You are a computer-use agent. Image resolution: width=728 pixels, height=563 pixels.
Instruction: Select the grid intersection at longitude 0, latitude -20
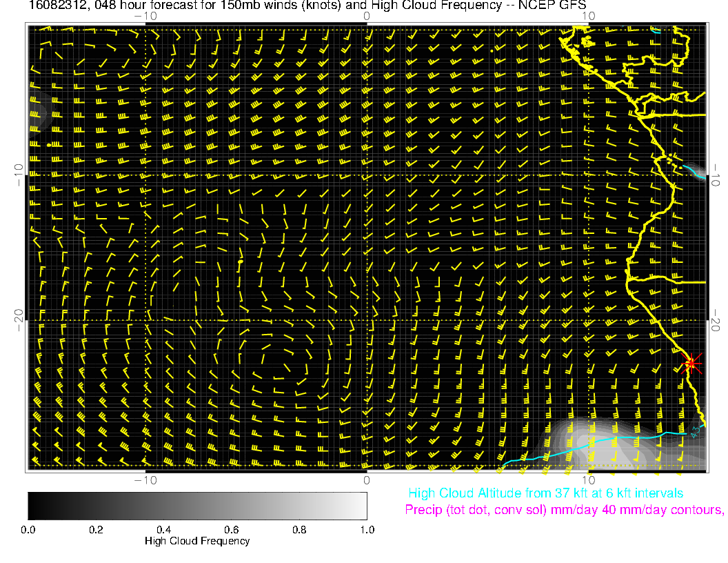click(367, 320)
